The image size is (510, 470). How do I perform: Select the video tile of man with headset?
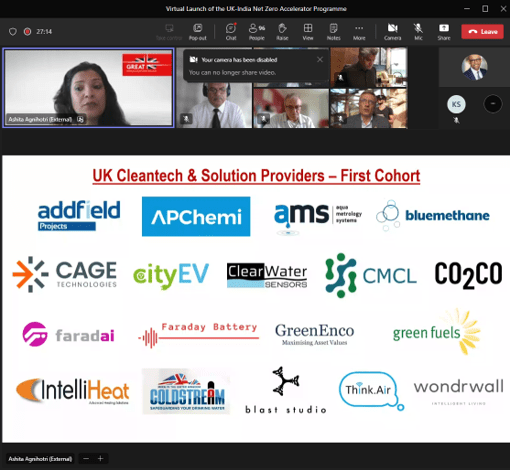214,105
